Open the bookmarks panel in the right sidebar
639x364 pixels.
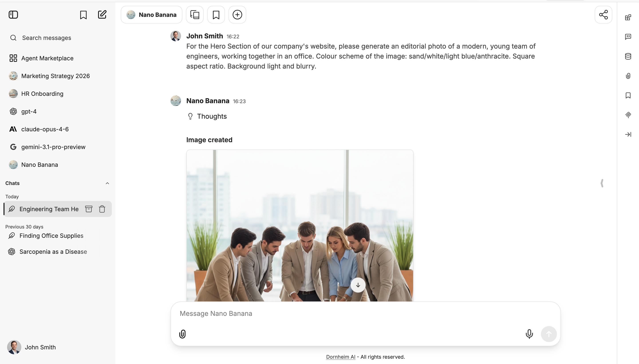pos(628,95)
